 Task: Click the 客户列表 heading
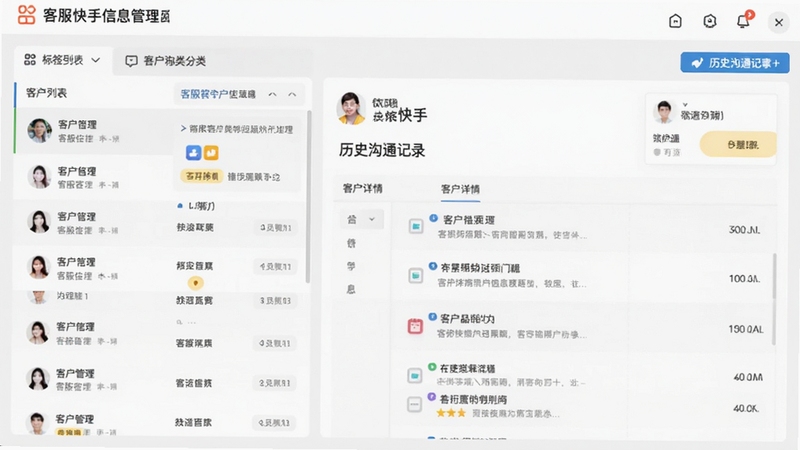(46, 93)
